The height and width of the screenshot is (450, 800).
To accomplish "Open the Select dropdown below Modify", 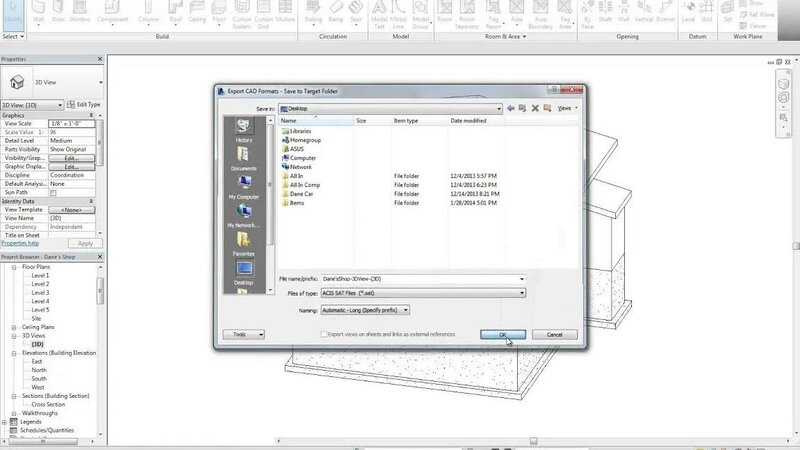I will point(13,37).
